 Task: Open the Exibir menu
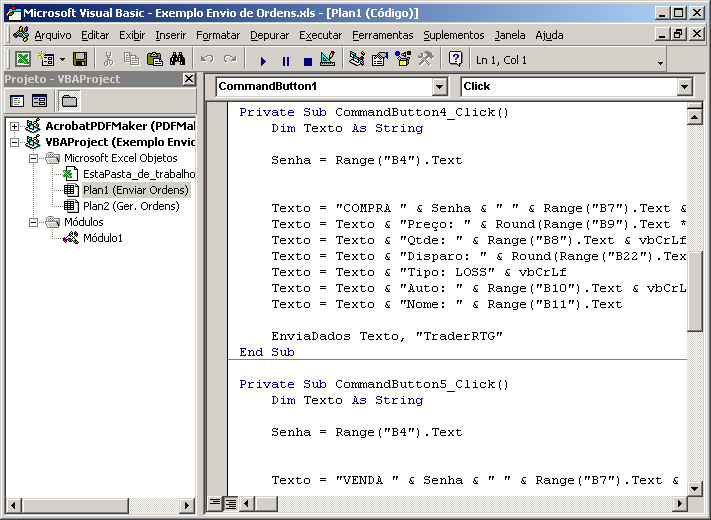(132, 35)
